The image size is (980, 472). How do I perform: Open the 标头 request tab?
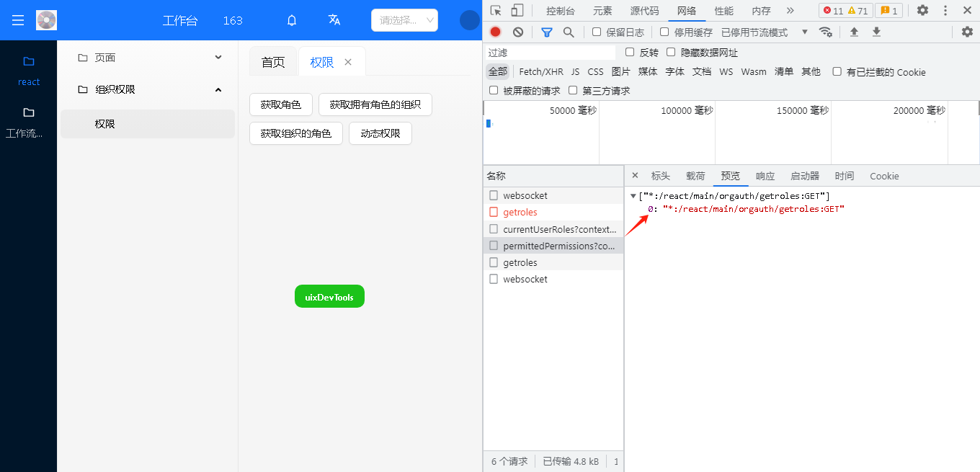pyautogui.click(x=661, y=176)
